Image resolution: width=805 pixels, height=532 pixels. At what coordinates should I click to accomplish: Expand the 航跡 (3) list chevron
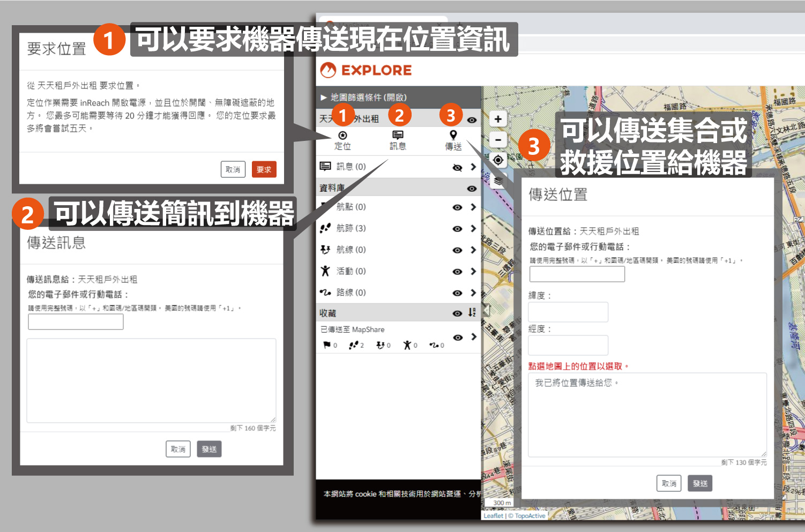click(473, 228)
